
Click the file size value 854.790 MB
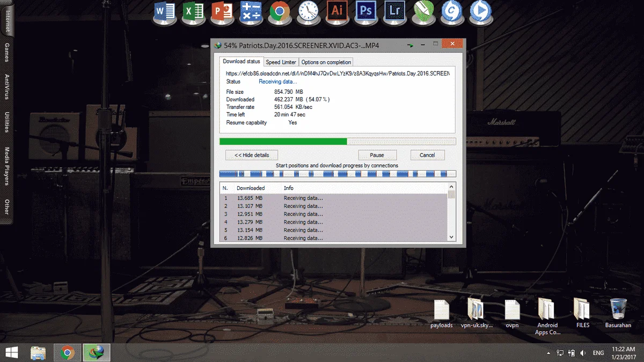click(x=289, y=92)
